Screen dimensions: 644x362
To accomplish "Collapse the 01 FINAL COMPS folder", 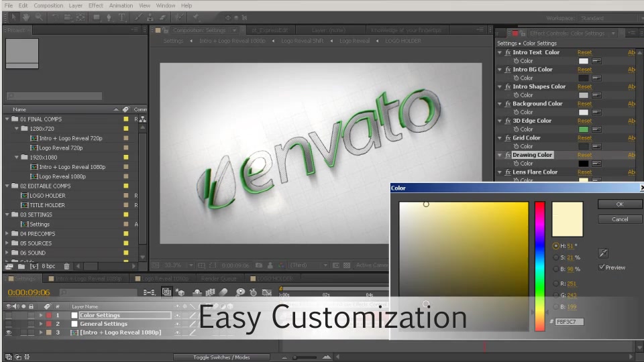I will (7, 119).
